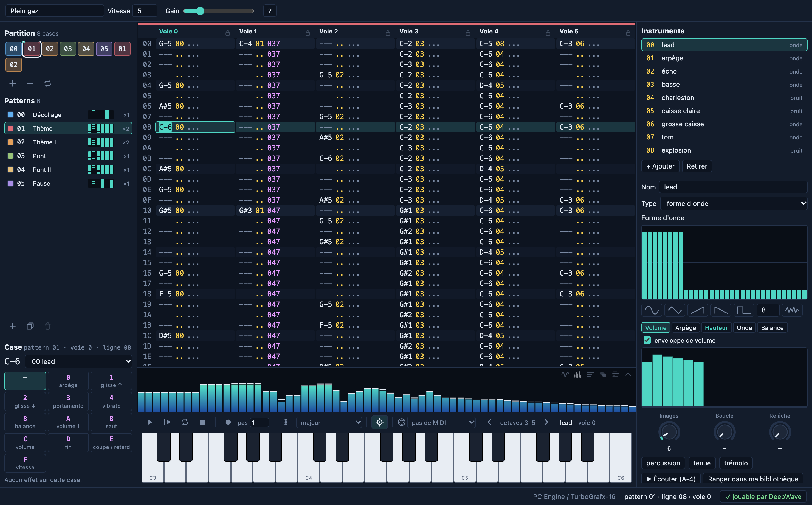This screenshot has height=505, width=812.
Task: Open the majeur scale dropdown
Action: [x=329, y=422]
